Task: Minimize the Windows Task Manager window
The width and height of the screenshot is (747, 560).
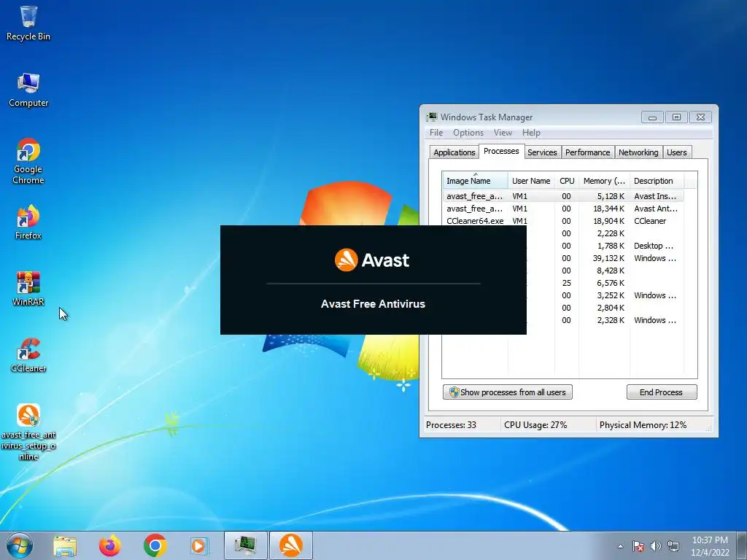Action: tap(652, 117)
